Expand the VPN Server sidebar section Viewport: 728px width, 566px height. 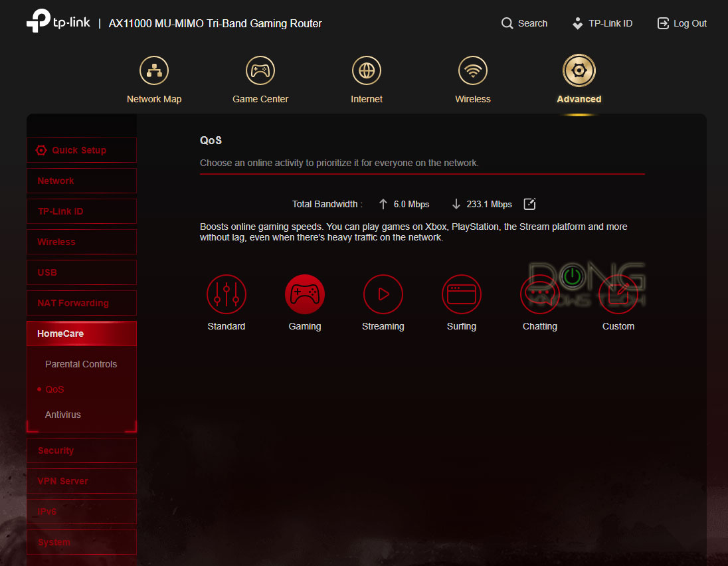tap(82, 481)
